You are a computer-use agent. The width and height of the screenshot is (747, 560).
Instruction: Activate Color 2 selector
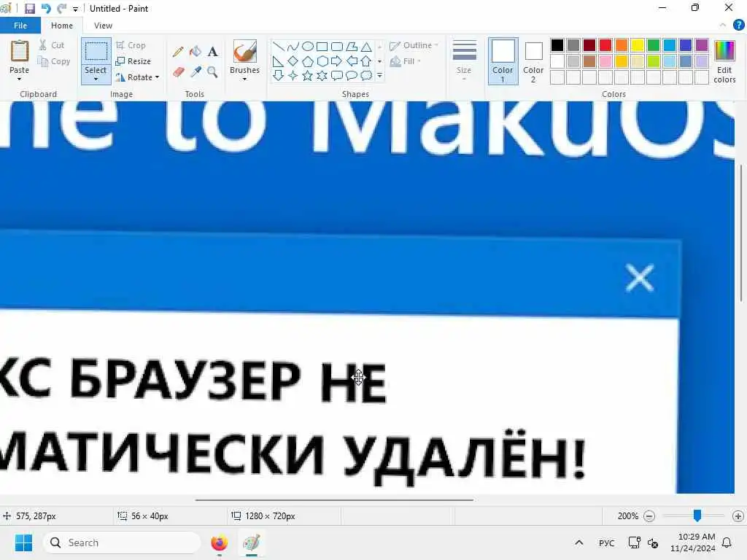coord(533,61)
